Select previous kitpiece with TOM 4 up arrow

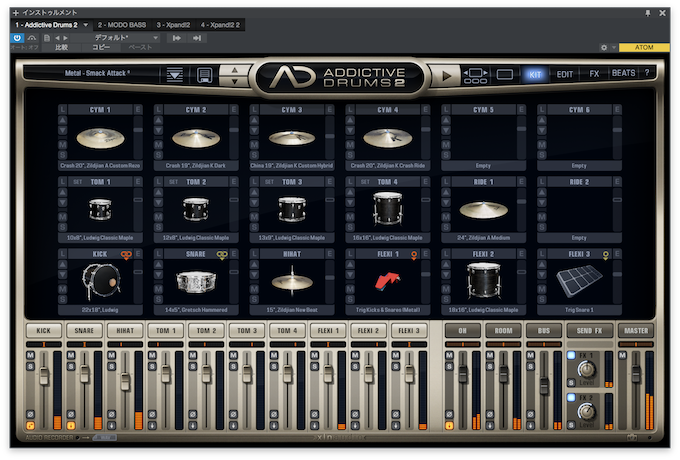(350, 192)
